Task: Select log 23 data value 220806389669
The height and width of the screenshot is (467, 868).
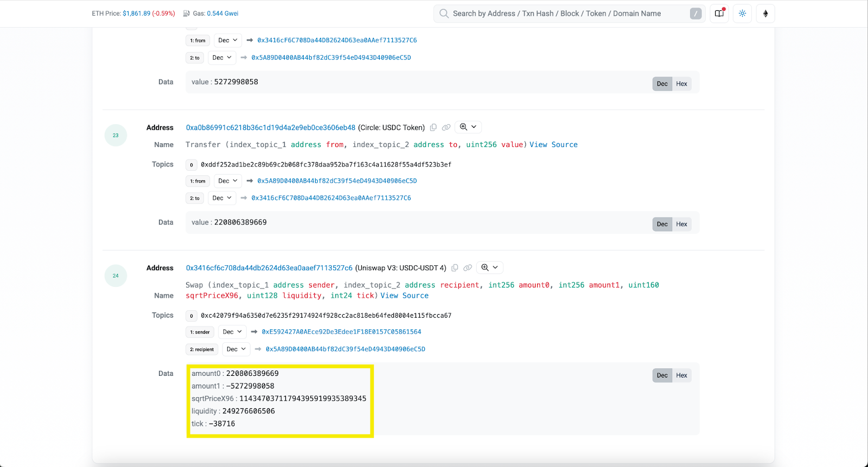Action: 240,222
